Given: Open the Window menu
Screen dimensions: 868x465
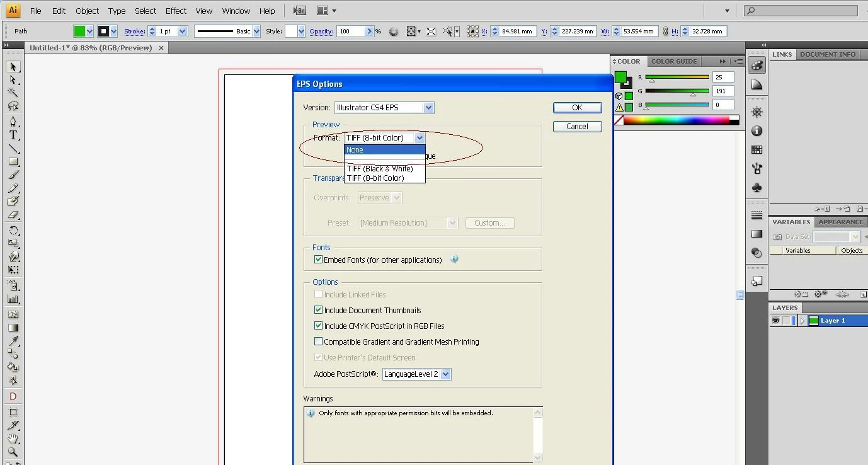Looking at the screenshot, I should tap(236, 11).
